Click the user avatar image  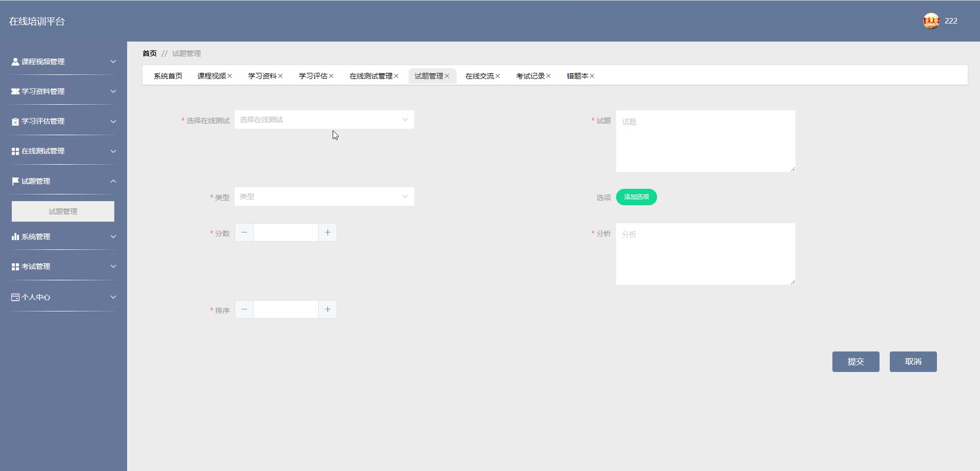[931, 21]
